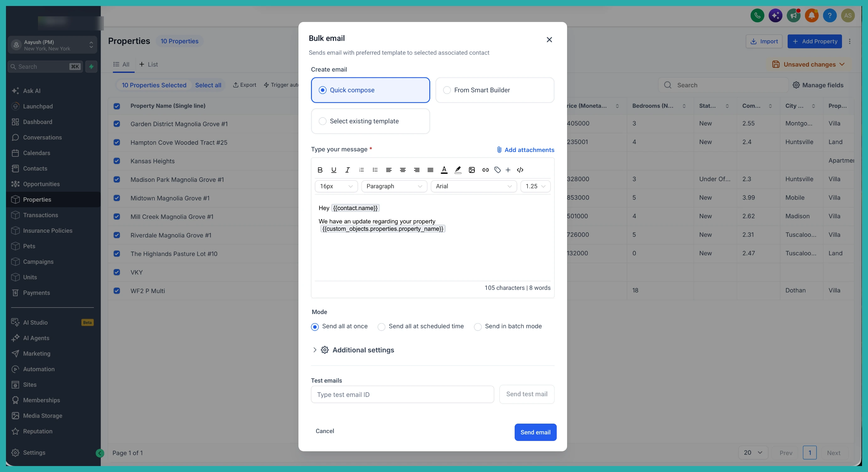Click the Send email button
This screenshot has width=868, height=472.
point(535,432)
